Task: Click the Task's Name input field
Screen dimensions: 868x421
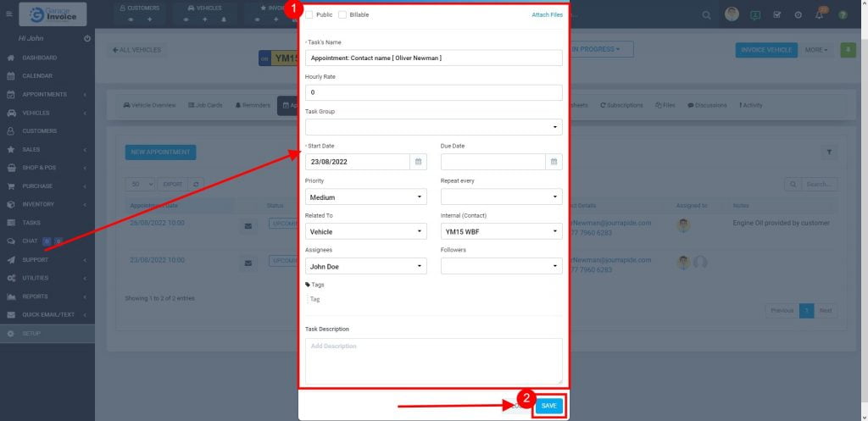Action: coord(433,58)
